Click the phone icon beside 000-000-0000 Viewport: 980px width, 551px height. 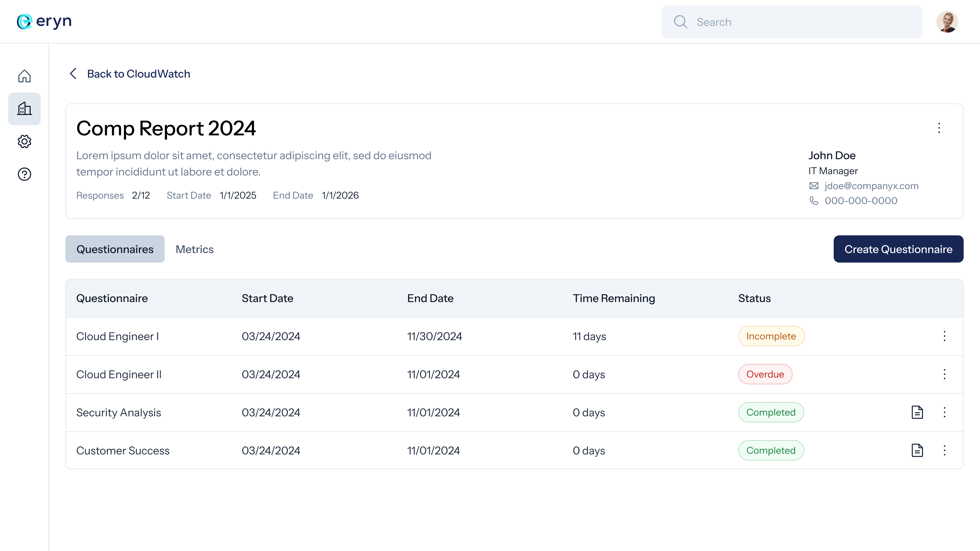(x=814, y=200)
